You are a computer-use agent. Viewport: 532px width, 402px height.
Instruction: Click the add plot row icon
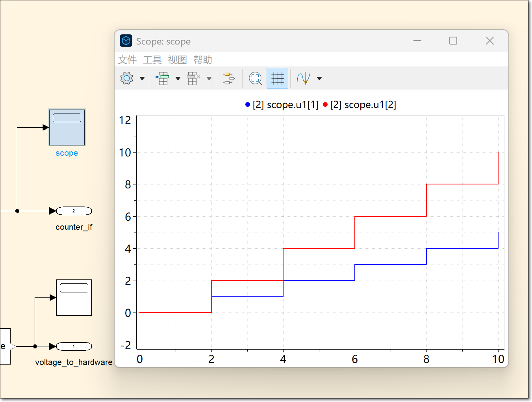[162, 78]
